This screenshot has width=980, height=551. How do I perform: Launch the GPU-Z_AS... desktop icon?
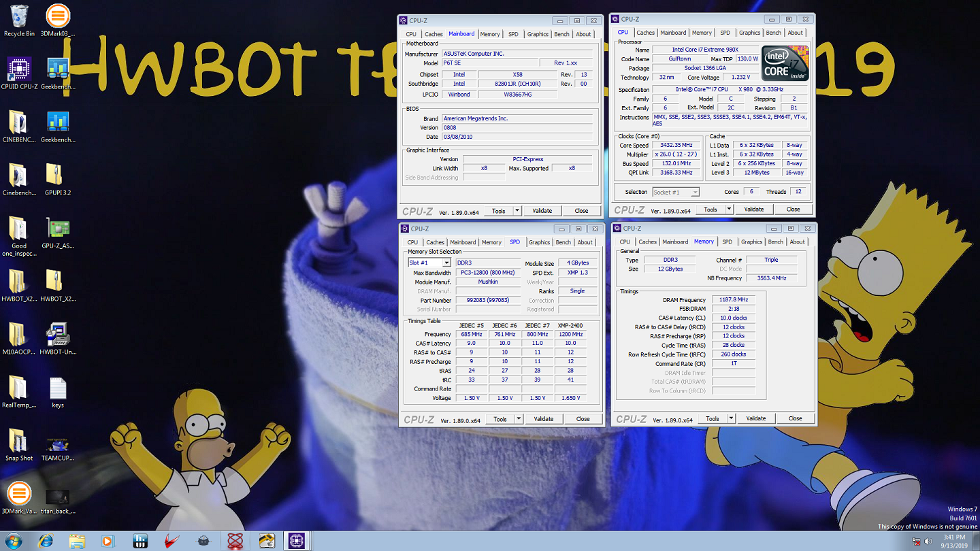[58, 233]
